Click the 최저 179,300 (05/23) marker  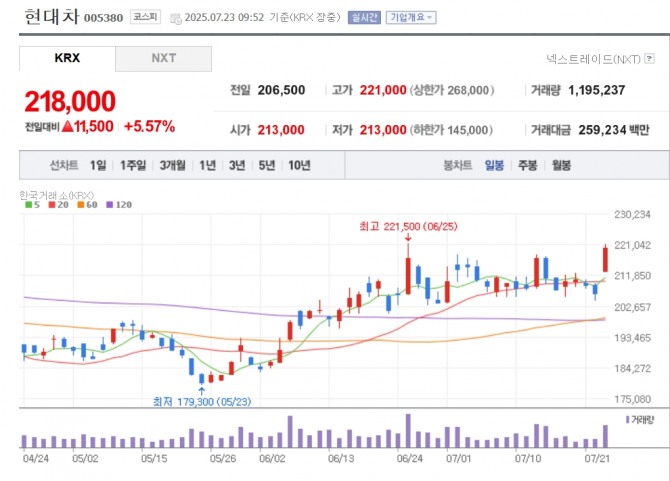click(202, 402)
